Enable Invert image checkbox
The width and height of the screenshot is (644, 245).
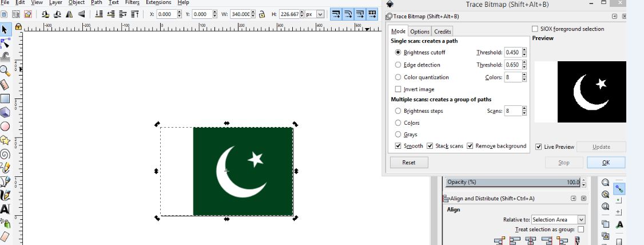[398, 89]
